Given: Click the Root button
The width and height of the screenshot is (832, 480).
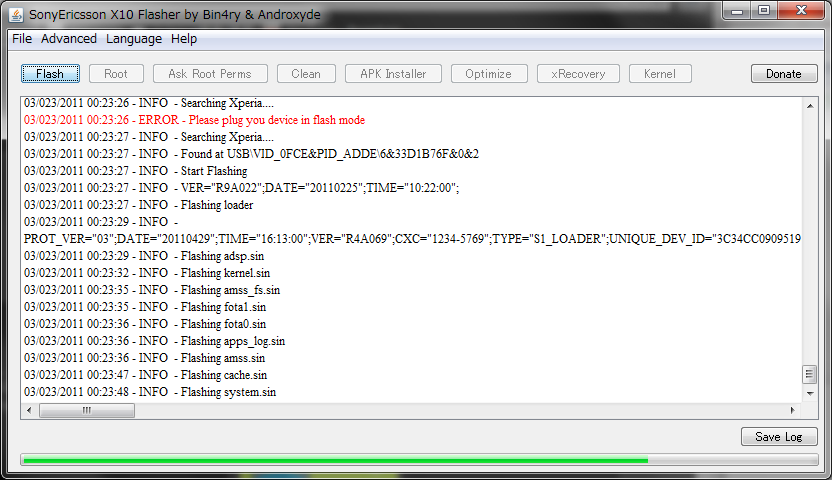Looking at the screenshot, I should click(116, 74).
